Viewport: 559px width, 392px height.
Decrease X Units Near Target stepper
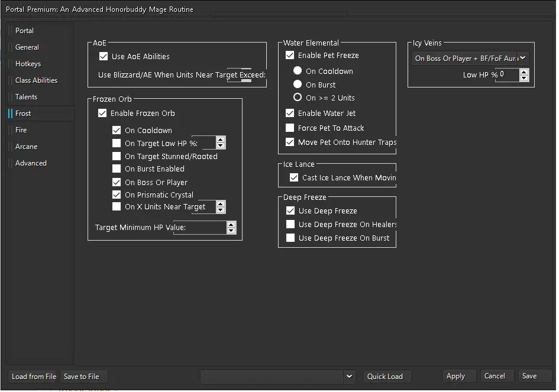[x=221, y=210]
